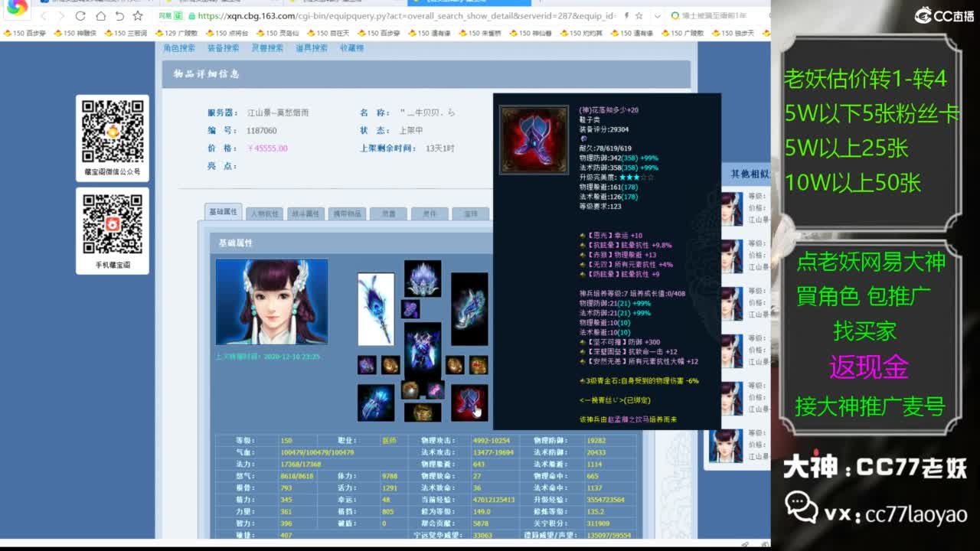This screenshot has height=551, width=980.
Task: Click the 升级经验 value 3554723564
Action: [x=606, y=500]
